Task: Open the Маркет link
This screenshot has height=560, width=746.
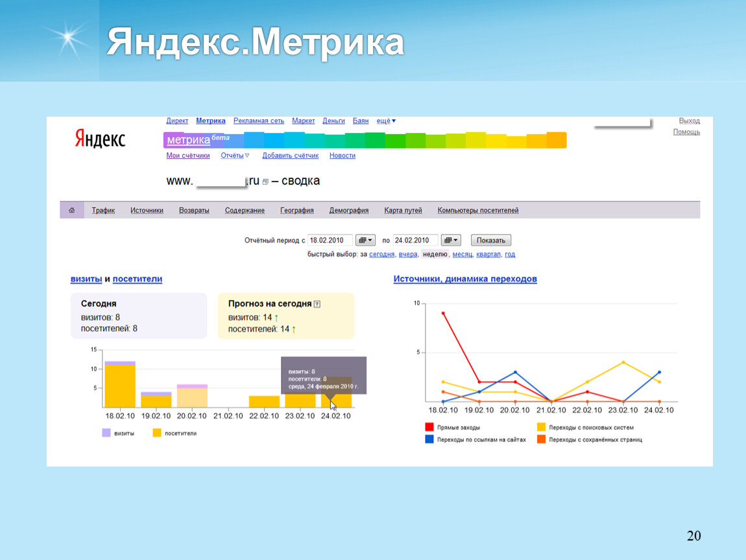Action: coord(303,121)
